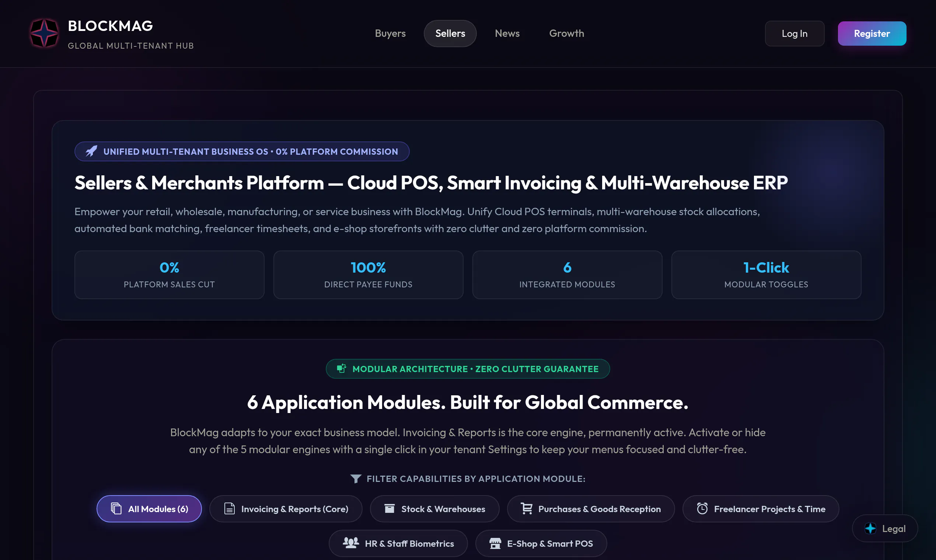The height and width of the screenshot is (560, 936).
Task: Open the Legal floating button
Action: point(885,528)
